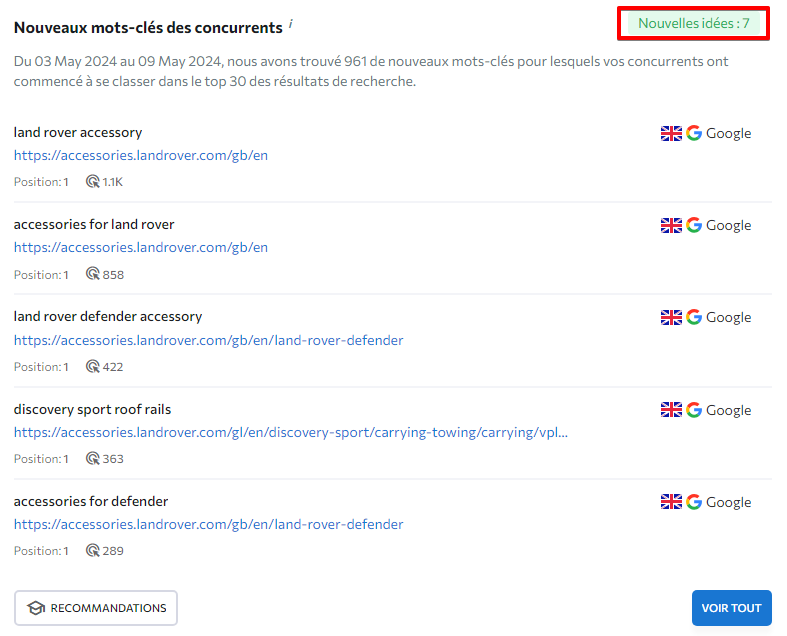Screen dimensions: 787x636
Task: Click the 289 clicks value
Action: [x=113, y=551]
